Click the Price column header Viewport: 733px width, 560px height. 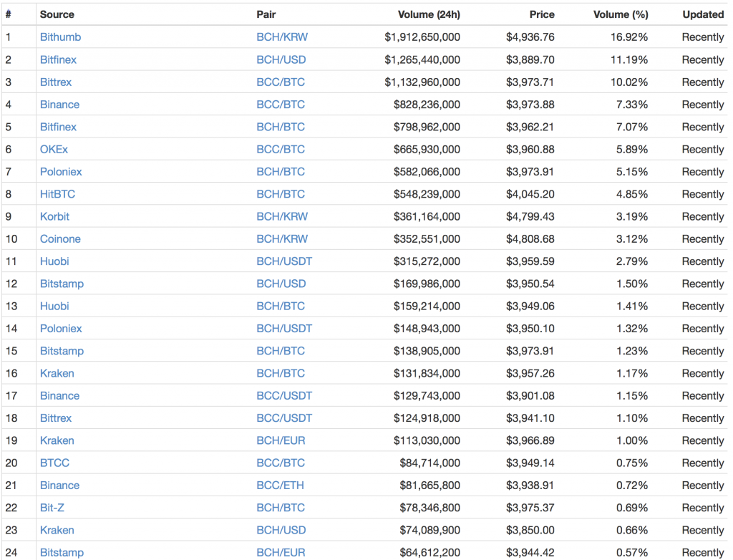[542, 14]
